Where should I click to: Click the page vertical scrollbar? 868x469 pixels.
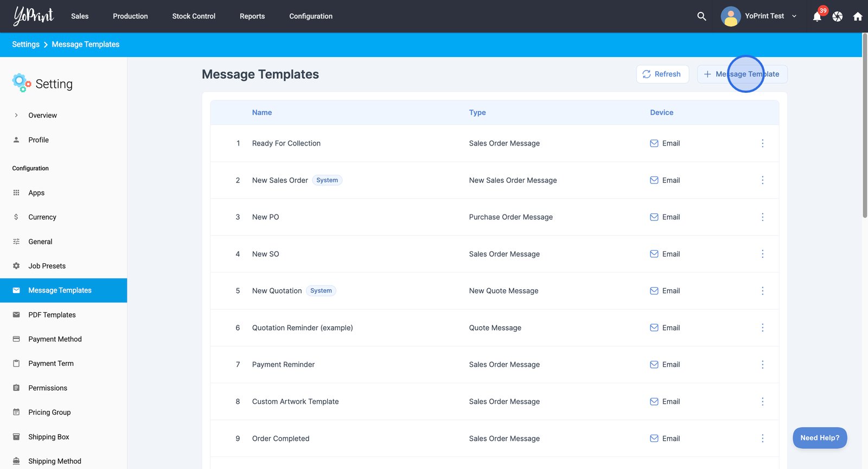coord(865,125)
